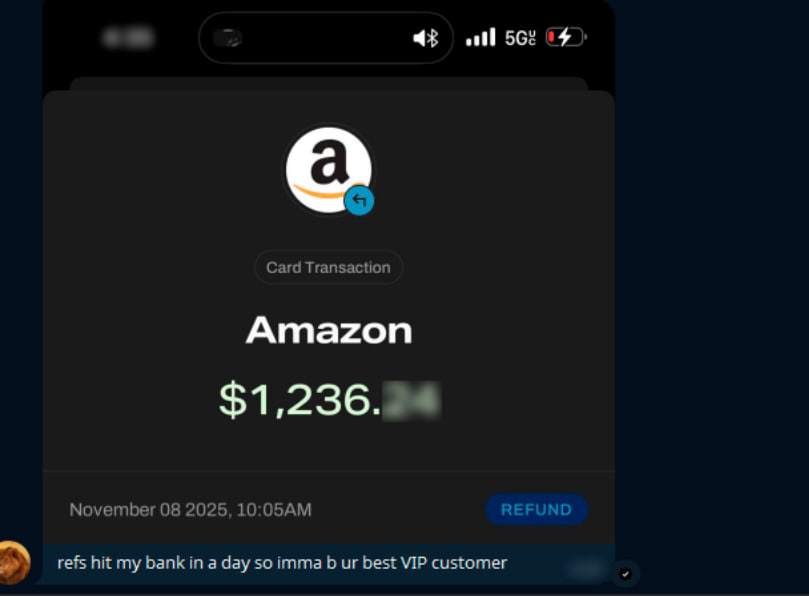The image size is (809, 596).
Task: Click the 'refs hit my bank' message text
Action: 282,562
